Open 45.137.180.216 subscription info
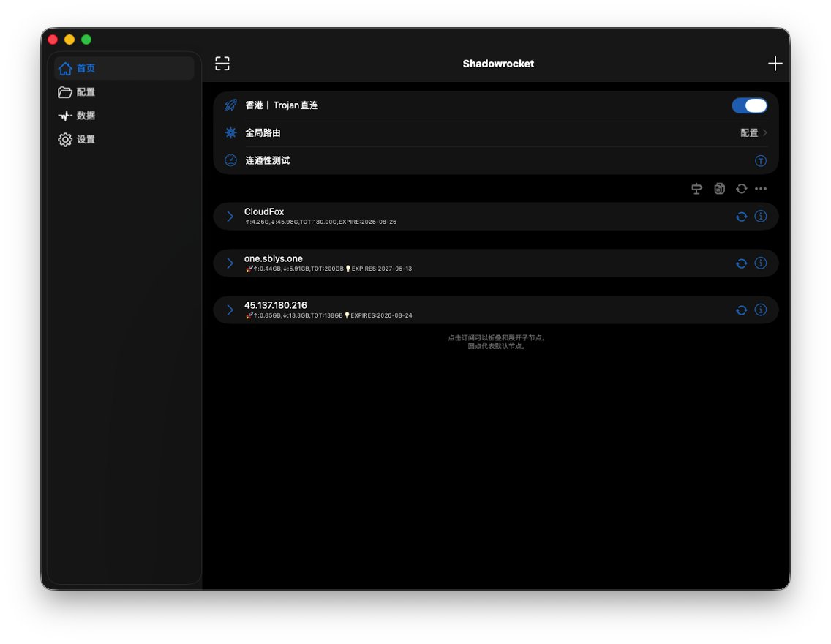Image resolution: width=831 pixels, height=644 pixels. [x=761, y=310]
